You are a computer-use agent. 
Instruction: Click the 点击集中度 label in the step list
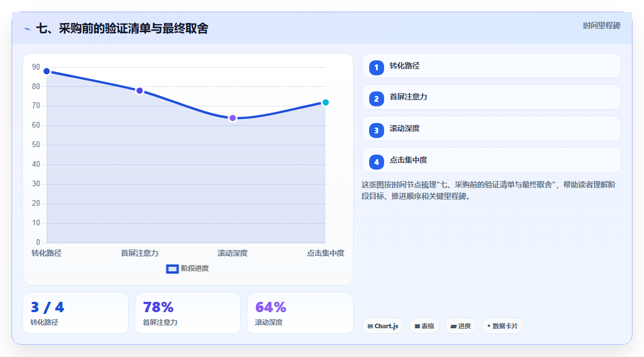tap(408, 160)
